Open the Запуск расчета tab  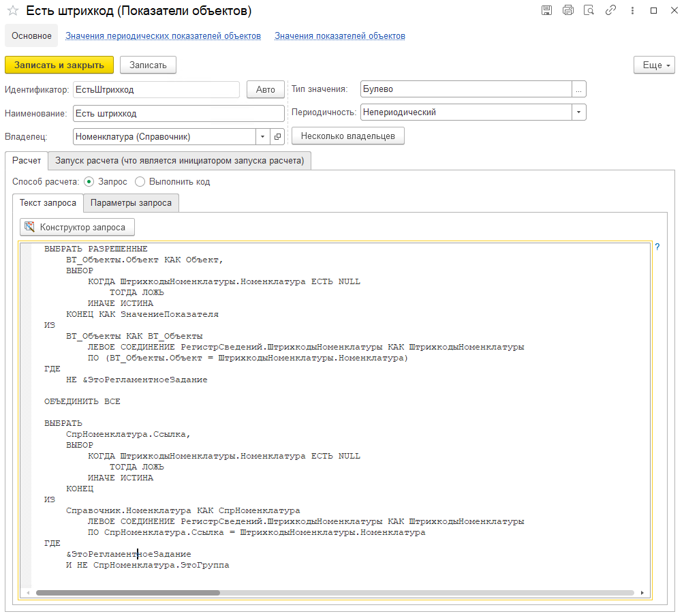pos(179,161)
